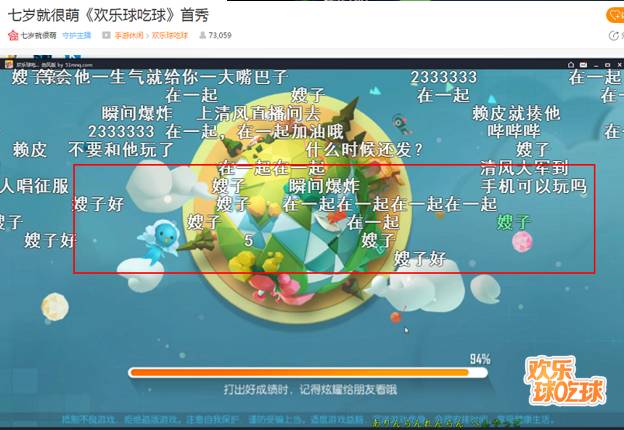This screenshot has height=430, width=624.
Task: Open the streamer name link 七岁就很萌
Action: 39,35
